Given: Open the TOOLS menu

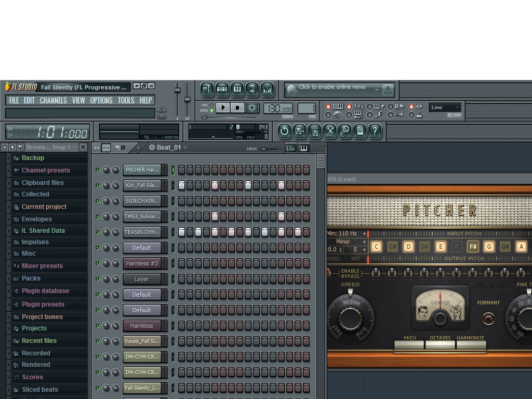Looking at the screenshot, I should pos(126,100).
